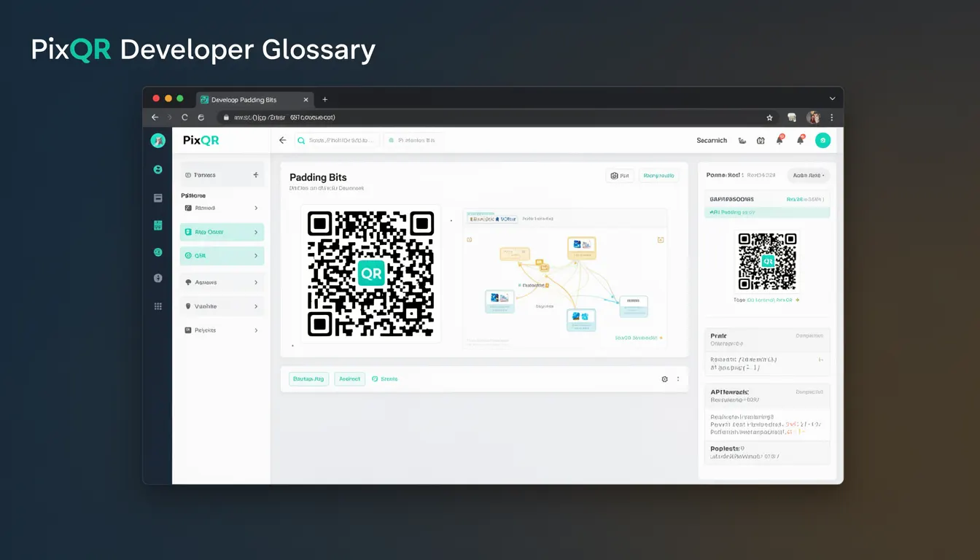The width and height of the screenshot is (980, 560).
Task: Click the app's back arrow beside the search
Action: 283,140
